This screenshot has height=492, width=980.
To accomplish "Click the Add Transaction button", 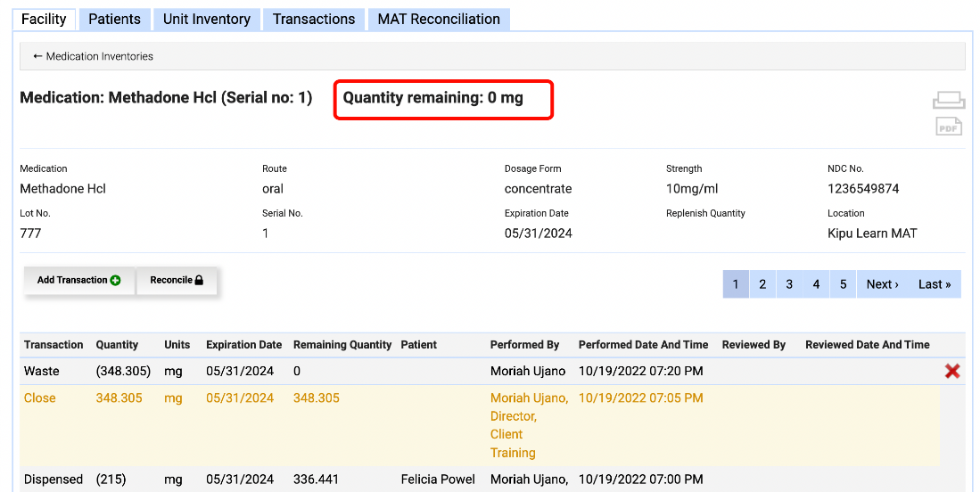I will 78,281.
